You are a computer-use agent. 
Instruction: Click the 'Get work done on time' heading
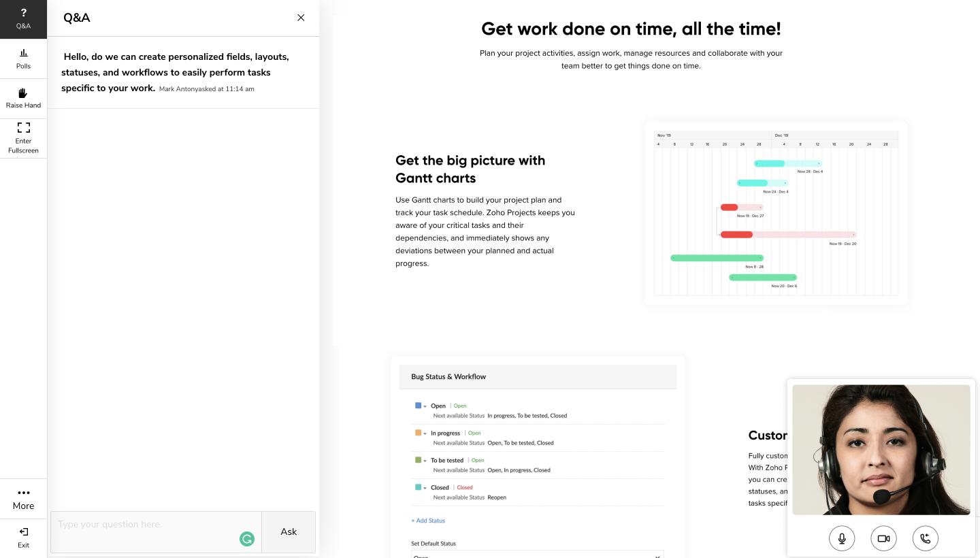tap(631, 29)
